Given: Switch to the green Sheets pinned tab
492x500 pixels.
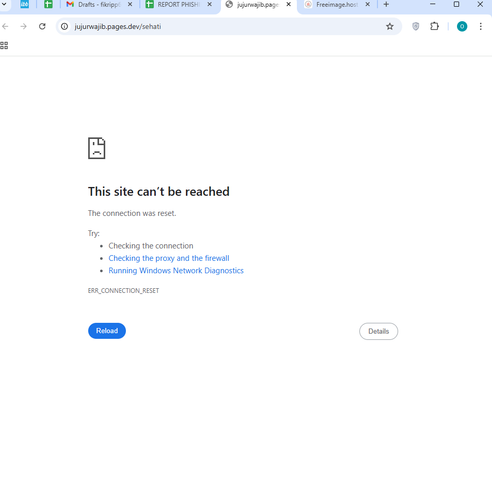Looking at the screenshot, I should click(48, 4).
